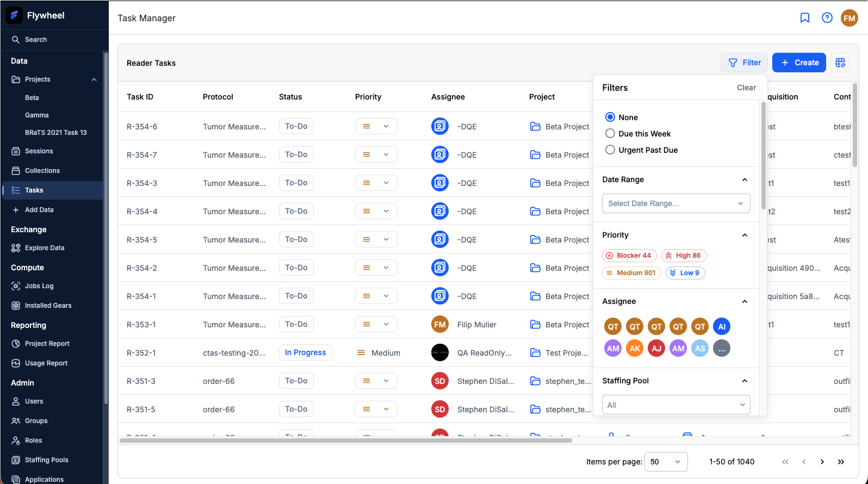868x484 pixels.
Task: Collapse the Staffing Pool section
Action: tap(745, 381)
